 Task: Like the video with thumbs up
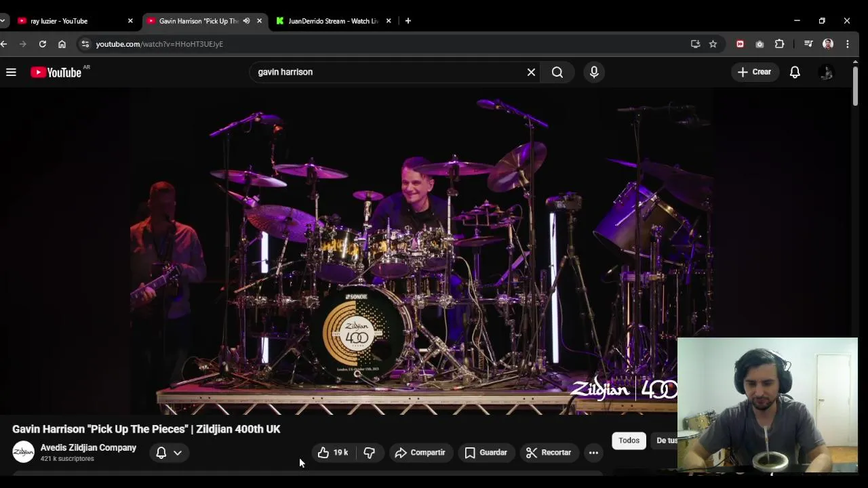(333, 453)
